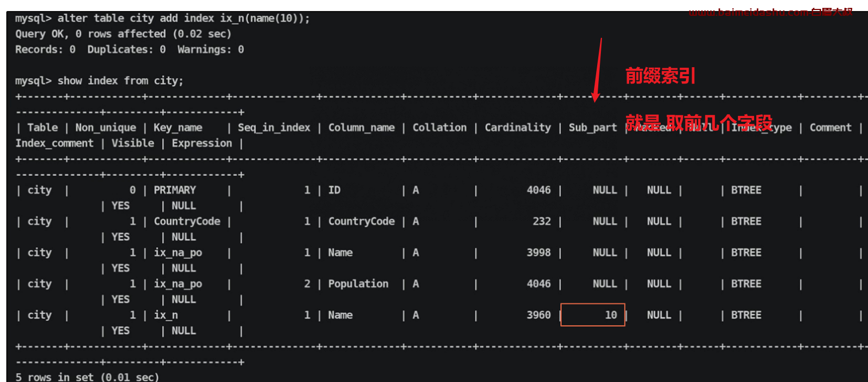The width and height of the screenshot is (868, 382).
Task: Click cardinality 4046 in the PRIMARY row
Action: (x=539, y=190)
